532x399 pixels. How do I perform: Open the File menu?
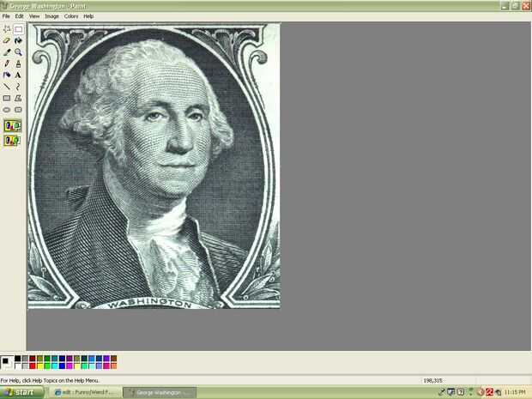tap(6, 16)
